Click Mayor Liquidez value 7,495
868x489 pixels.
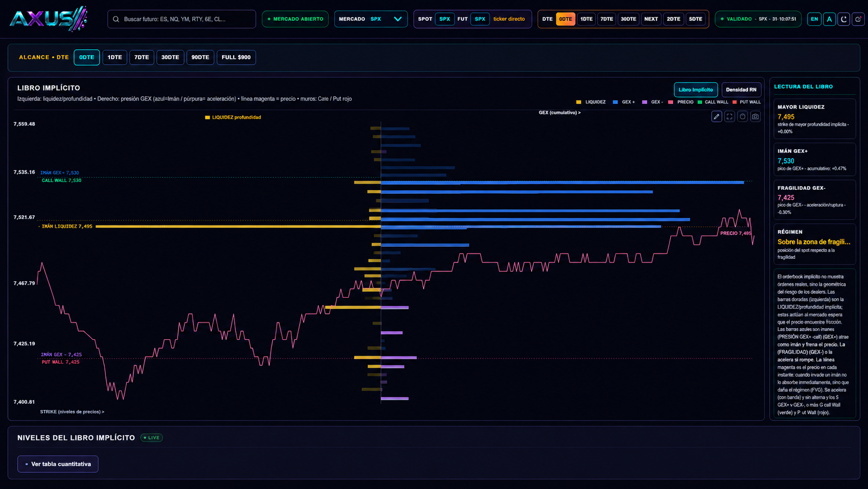786,117
